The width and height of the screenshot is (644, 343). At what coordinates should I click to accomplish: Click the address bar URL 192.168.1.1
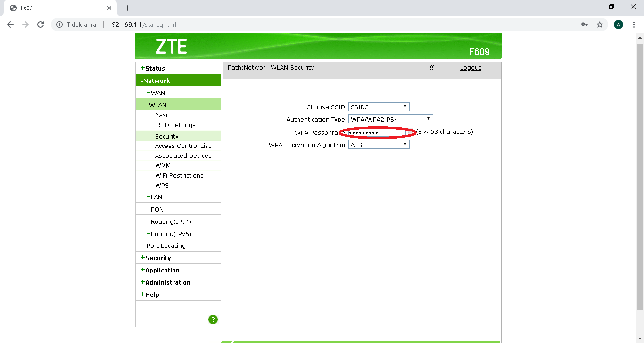click(142, 24)
